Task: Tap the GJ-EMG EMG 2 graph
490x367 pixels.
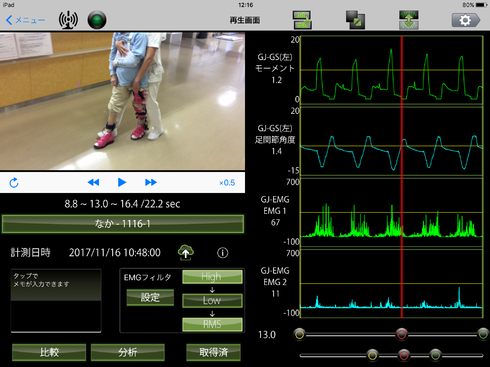Action: click(392, 284)
